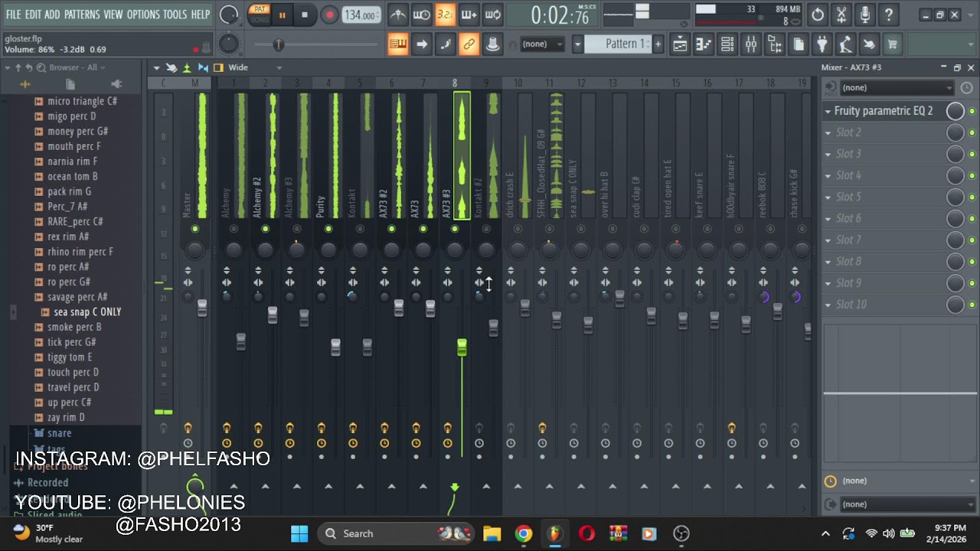Switch PAT/SONG mode toggle
Viewport: 980px width, 551px height.
[x=260, y=15]
